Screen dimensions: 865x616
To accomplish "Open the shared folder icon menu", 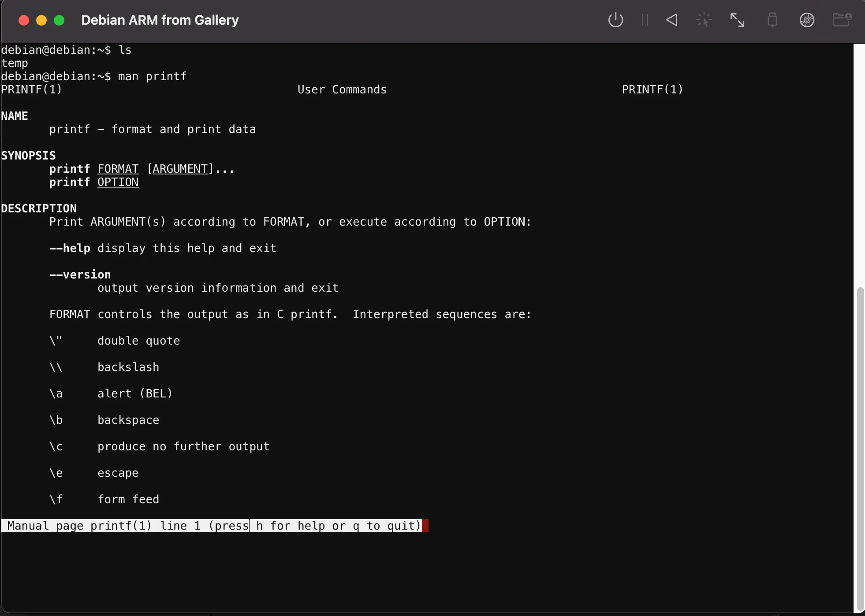I will 842,20.
